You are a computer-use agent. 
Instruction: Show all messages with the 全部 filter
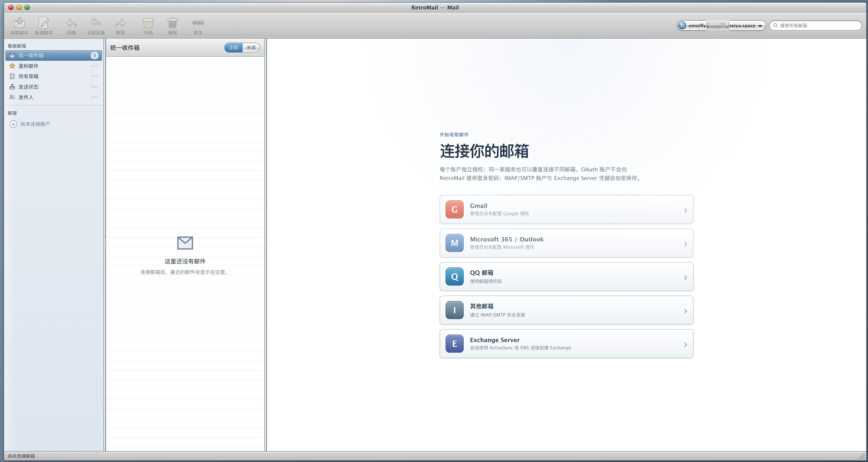tap(233, 48)
